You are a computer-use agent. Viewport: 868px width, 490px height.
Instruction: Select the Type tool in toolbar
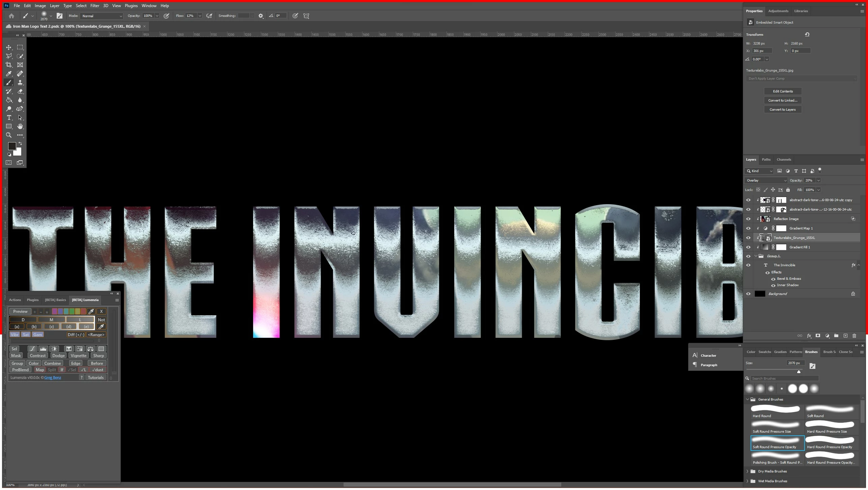point(9,118)
